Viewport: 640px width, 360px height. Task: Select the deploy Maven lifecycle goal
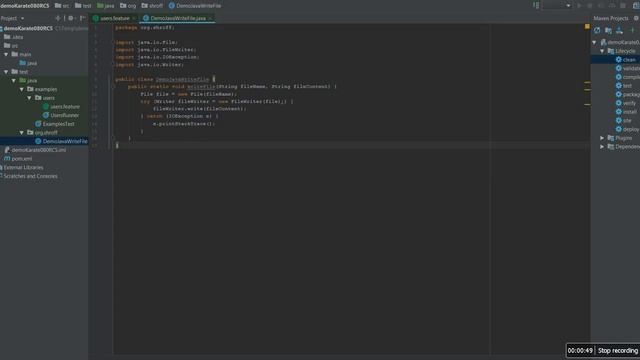click(x=628, y=129)
